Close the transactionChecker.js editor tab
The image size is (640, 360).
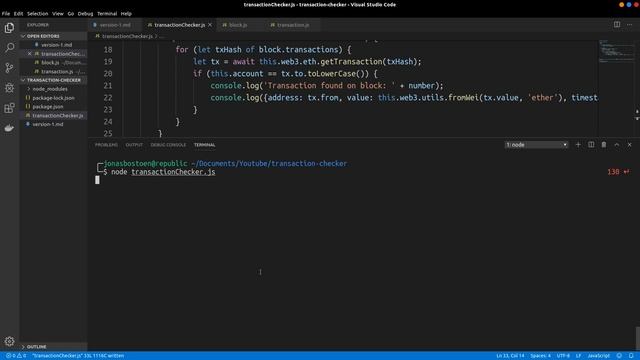point(210,25)
